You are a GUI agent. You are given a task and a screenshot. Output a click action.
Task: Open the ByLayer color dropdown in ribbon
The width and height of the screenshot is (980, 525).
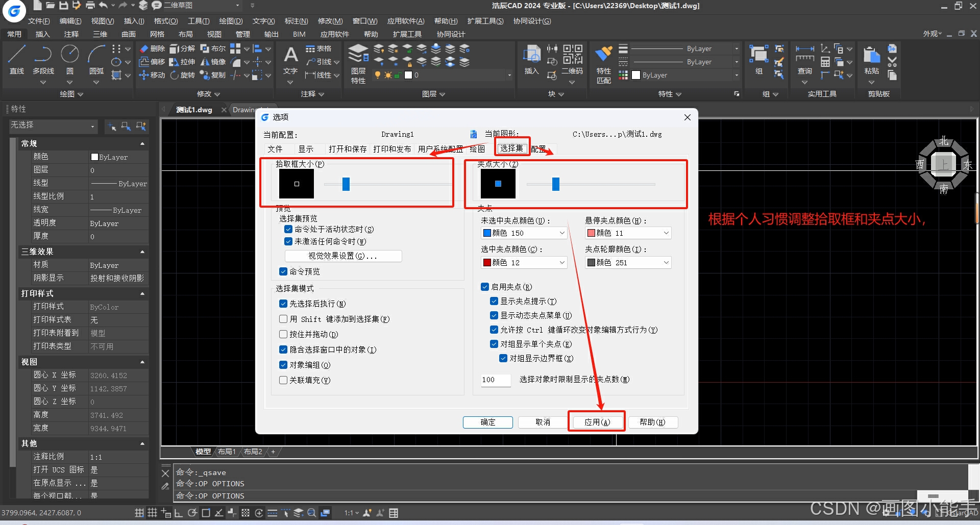(x=686, y=75)
